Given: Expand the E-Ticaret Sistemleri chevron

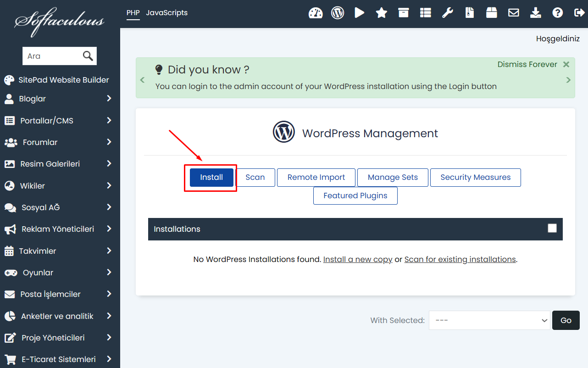Looking at the screenshot, I should click(x=109, y=359).
